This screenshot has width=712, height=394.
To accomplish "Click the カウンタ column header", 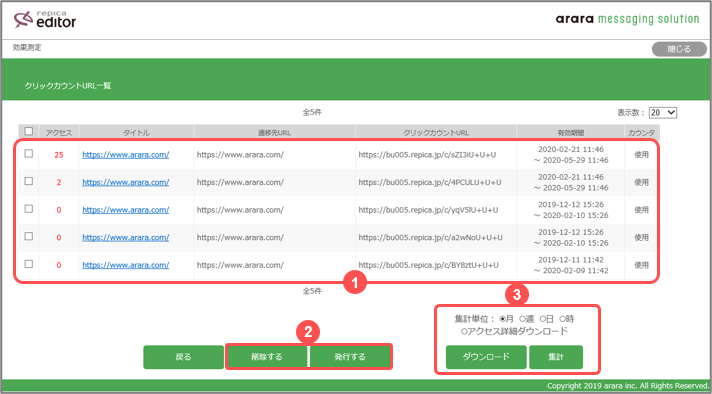I will (642, 133).
